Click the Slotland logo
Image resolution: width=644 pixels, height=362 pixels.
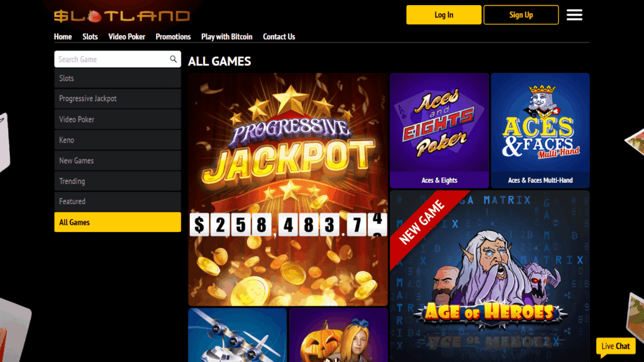[x=122, y=16]
